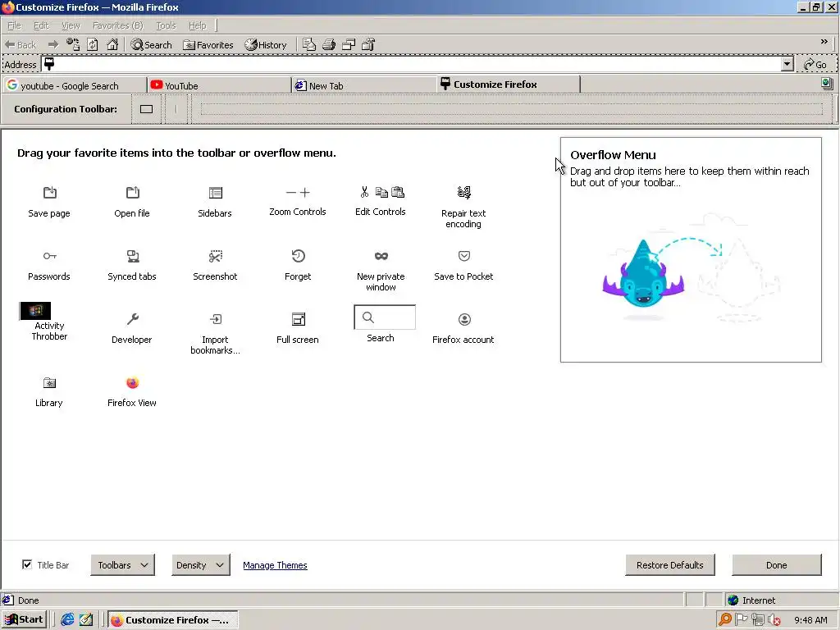Viewport: 840px width, 630px height.
Task: Open the Help menu
Action: pos(197,25)
